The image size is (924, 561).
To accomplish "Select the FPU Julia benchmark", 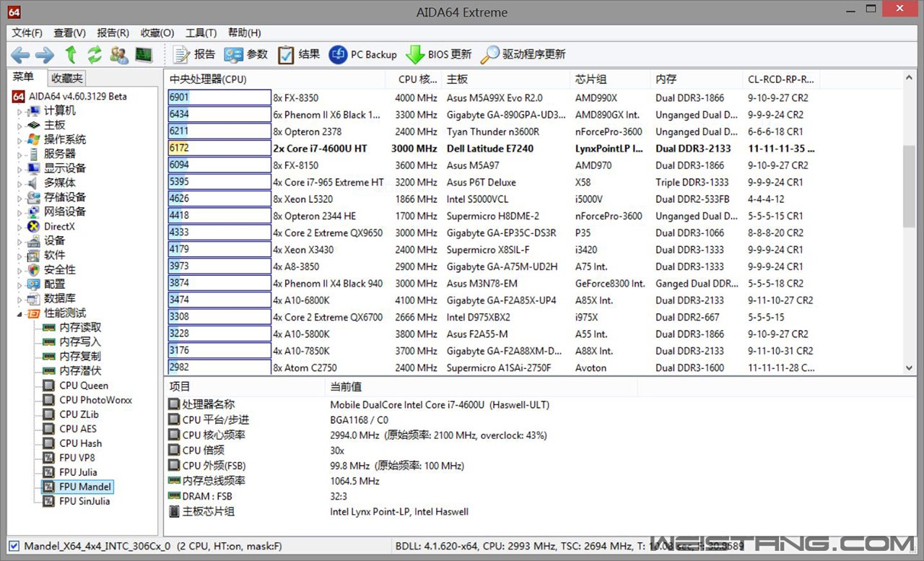I will click(x=78, y=472).
